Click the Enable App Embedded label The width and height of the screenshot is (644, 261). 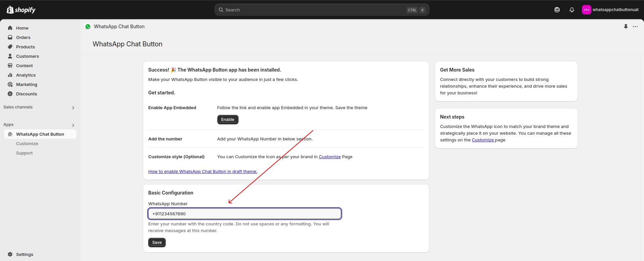tap(172, 108)
